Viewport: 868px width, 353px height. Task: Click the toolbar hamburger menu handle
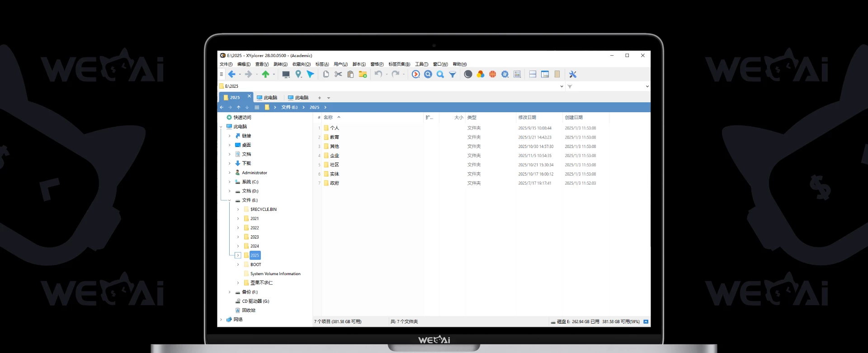221,74
